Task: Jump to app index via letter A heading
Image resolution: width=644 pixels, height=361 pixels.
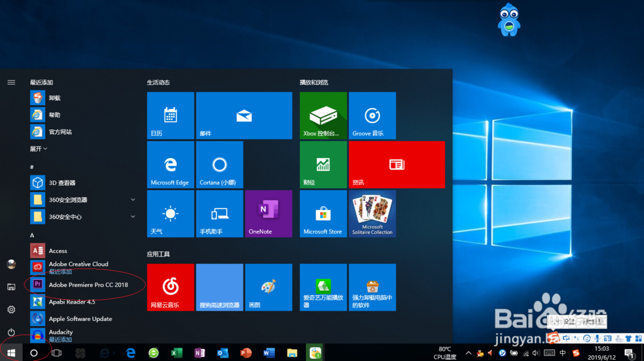Action: coord(32,235)
